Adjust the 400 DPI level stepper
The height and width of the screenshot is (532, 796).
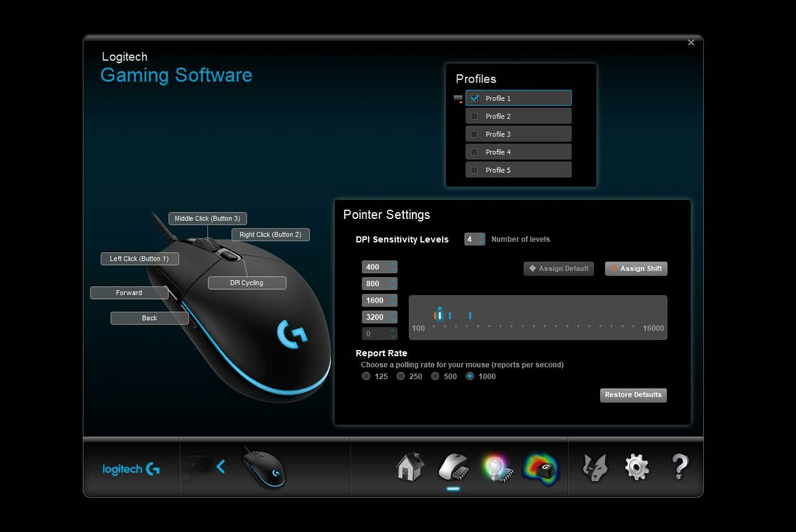(393, 267)
